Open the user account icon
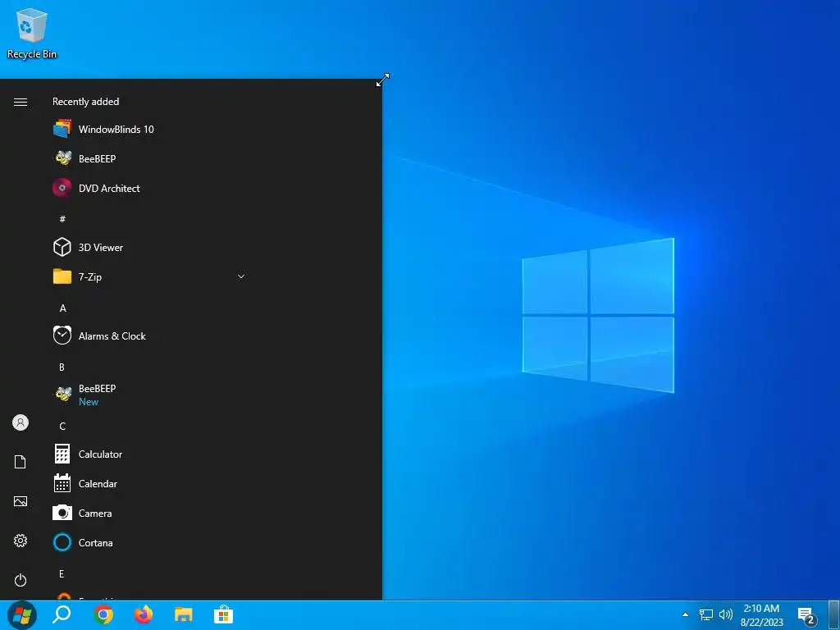This screenshot has height=630, width=840. pos(21,422)
